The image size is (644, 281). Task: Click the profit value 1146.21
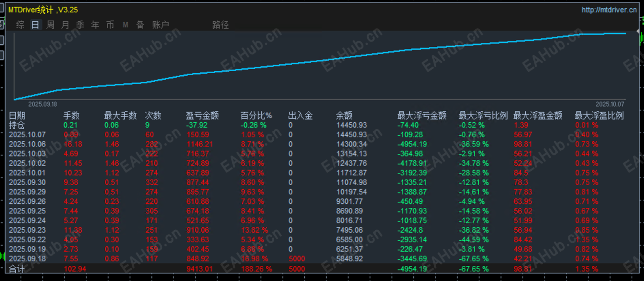200,144
